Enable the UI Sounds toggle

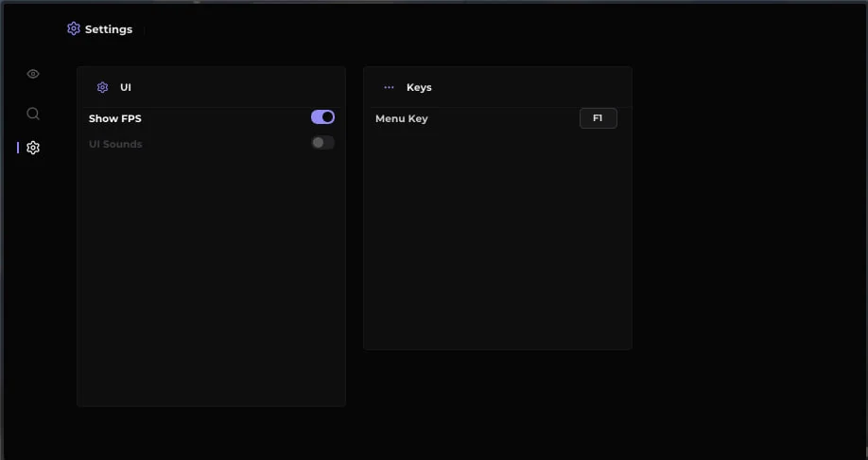322,143
